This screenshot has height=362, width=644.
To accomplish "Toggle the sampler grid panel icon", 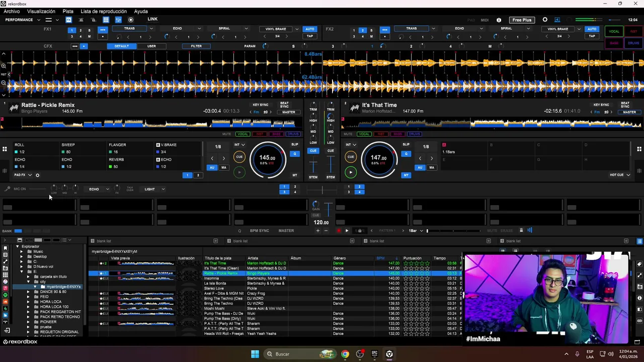I will click(x=106, y=20).
